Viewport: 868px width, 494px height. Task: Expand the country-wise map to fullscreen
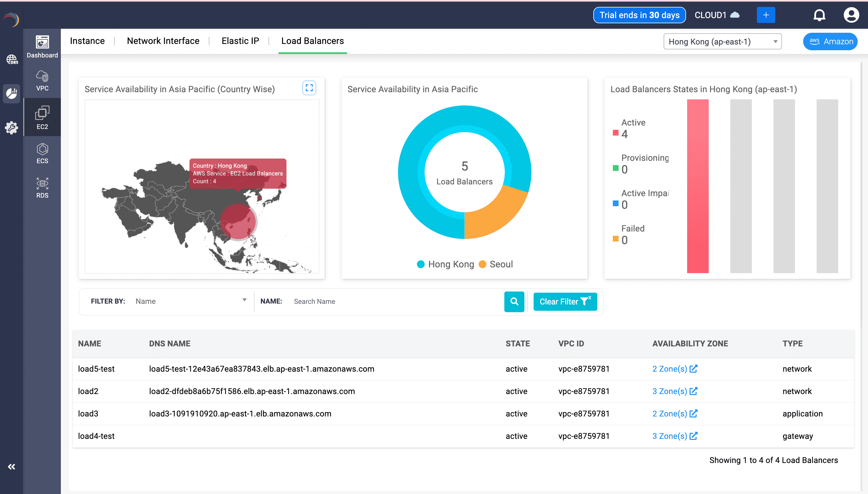[309, 88]
